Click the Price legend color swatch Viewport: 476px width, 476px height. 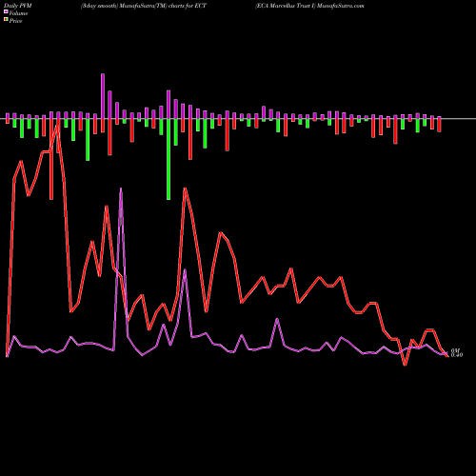6,20
